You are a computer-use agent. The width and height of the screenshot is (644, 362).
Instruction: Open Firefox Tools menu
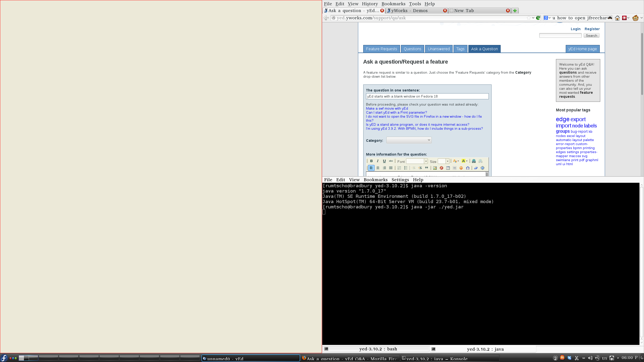415,4
